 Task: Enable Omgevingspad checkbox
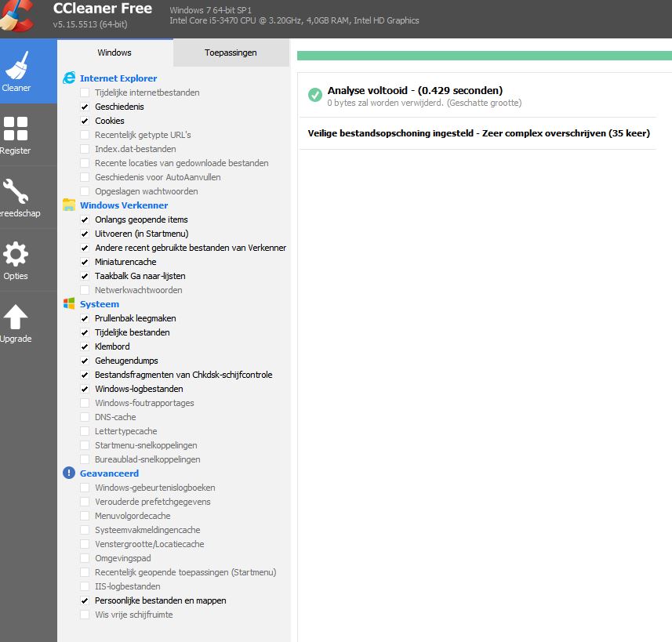(x=85, y=558)
